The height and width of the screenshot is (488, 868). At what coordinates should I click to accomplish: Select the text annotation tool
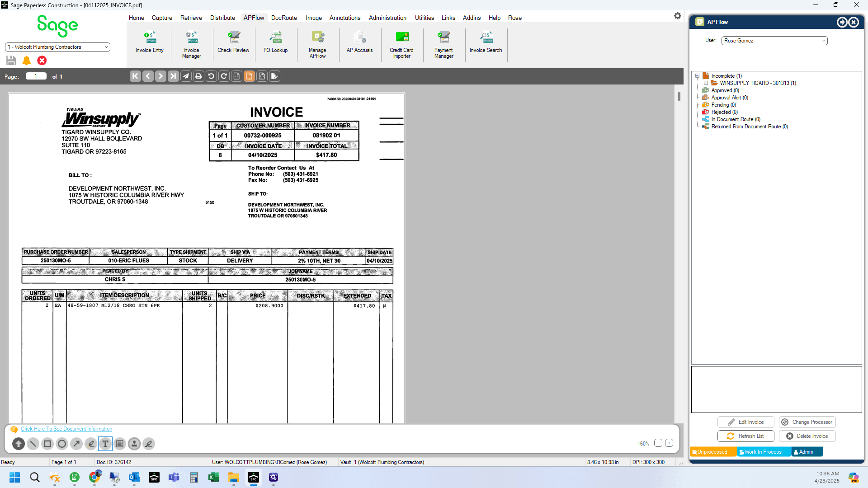tap(105, 444)
